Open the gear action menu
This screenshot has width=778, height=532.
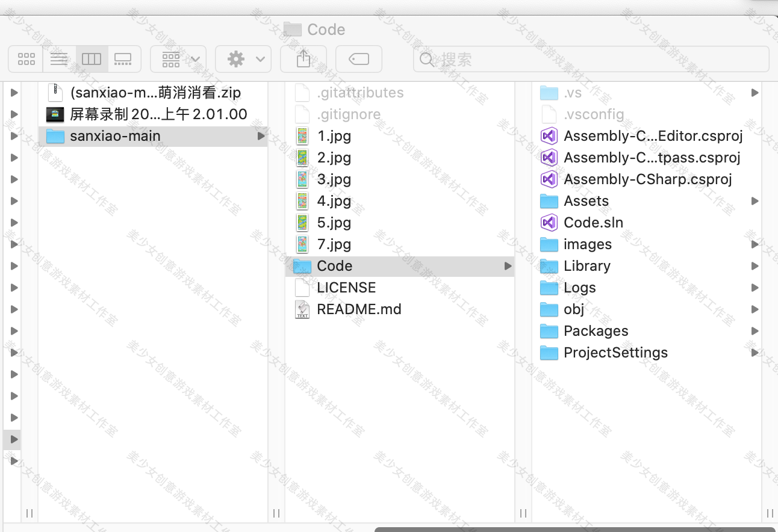pyautogui.click(x=243, y=59)
